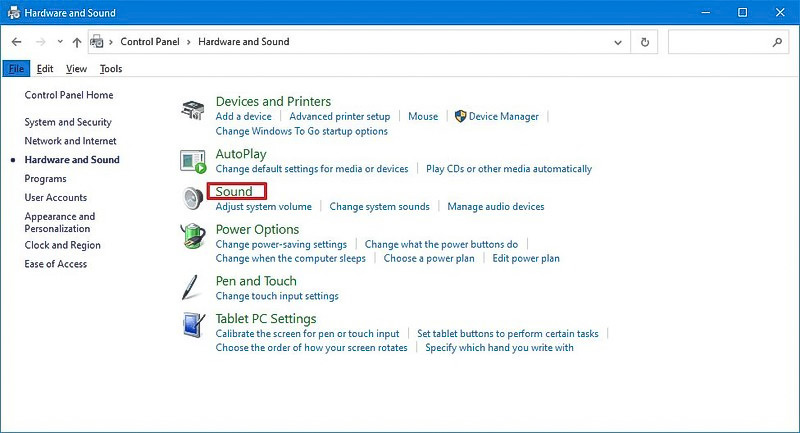This screenshot has height=433, width=800.
Task: Open Pen and Touch heading link
Action: tap(256, 281)
